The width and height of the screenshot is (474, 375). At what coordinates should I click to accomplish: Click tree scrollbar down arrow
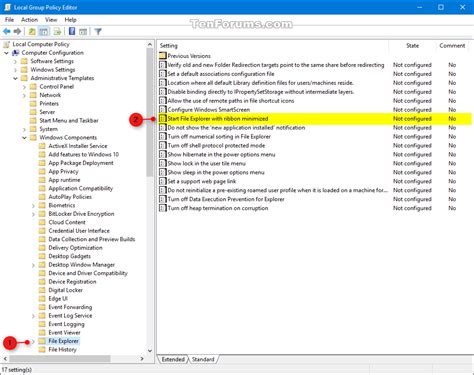tap(150, 351)
